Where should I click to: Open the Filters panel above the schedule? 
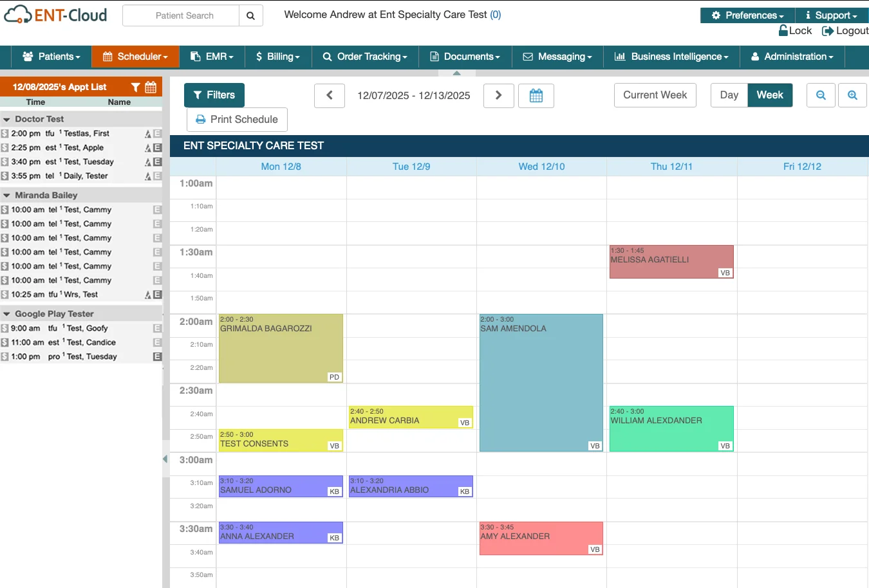[x=214, y=95]
